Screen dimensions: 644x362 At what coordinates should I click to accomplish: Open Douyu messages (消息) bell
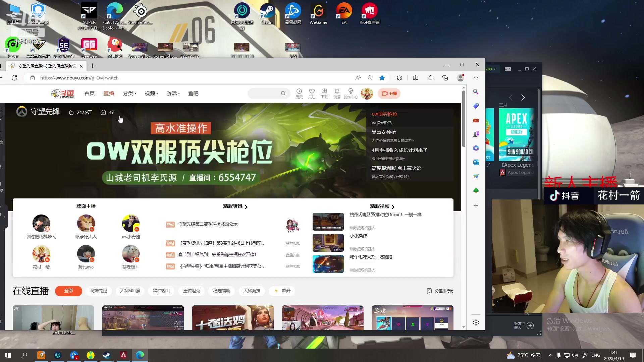(x=337, y=93)
